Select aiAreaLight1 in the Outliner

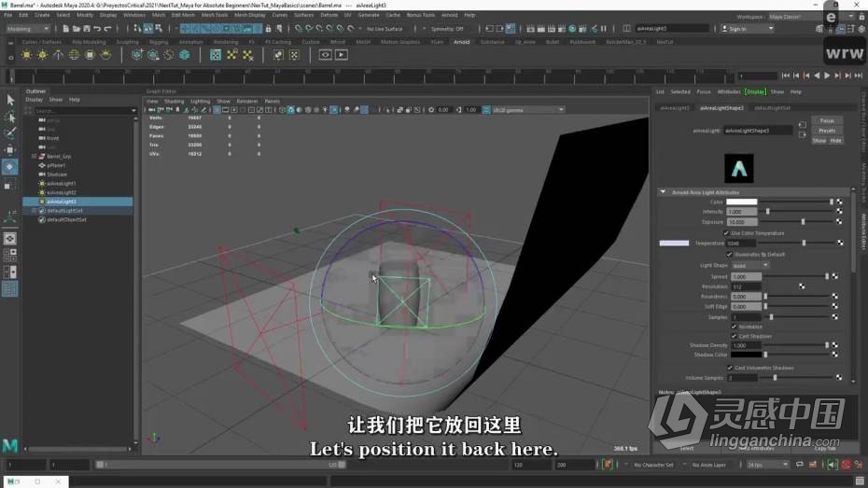click(x=61, y=184)
